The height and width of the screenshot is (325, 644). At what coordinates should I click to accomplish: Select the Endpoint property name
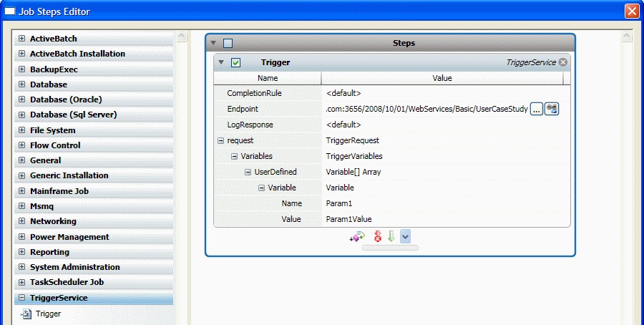click(x=243, y=109)
